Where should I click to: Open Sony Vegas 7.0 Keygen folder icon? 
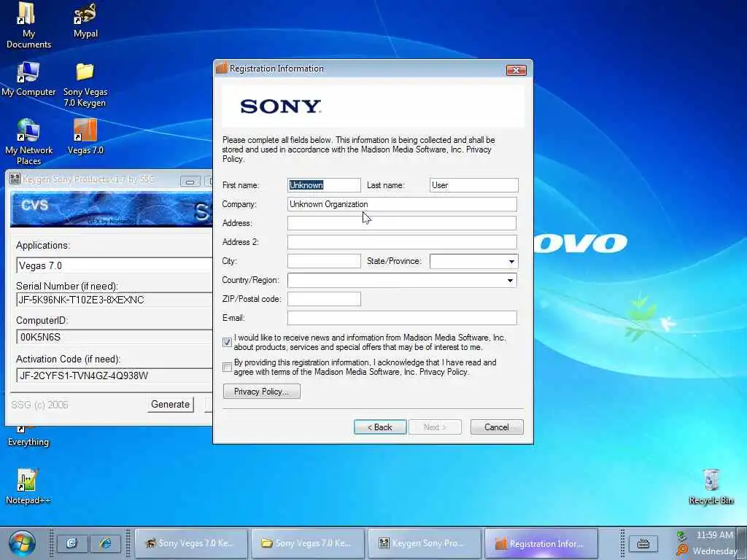click(x=85, y=85)
